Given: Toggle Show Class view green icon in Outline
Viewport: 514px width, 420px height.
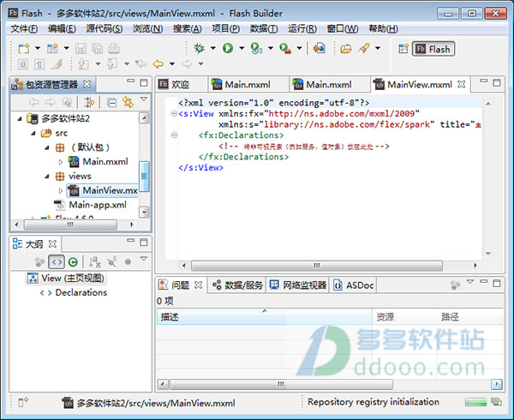Looking at the screenshot, I should click(x=73, y=261).
